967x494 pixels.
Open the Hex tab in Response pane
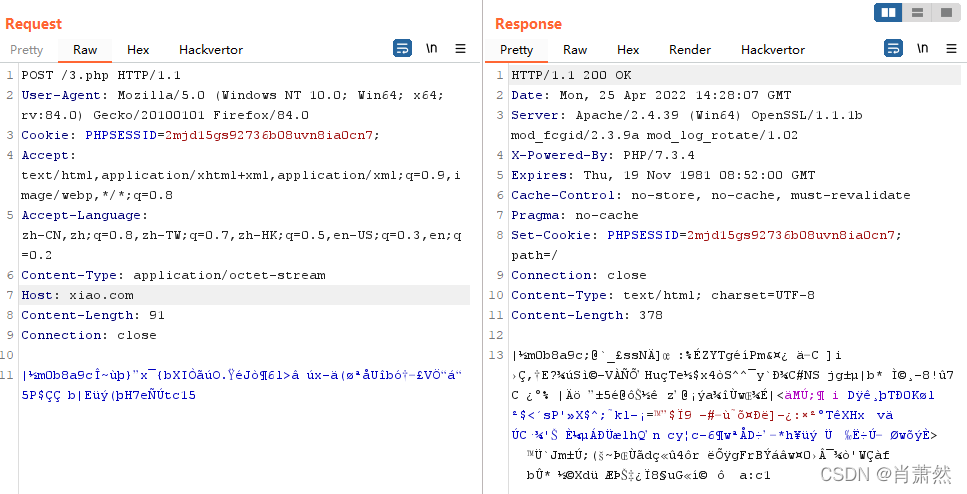(628, 50)
